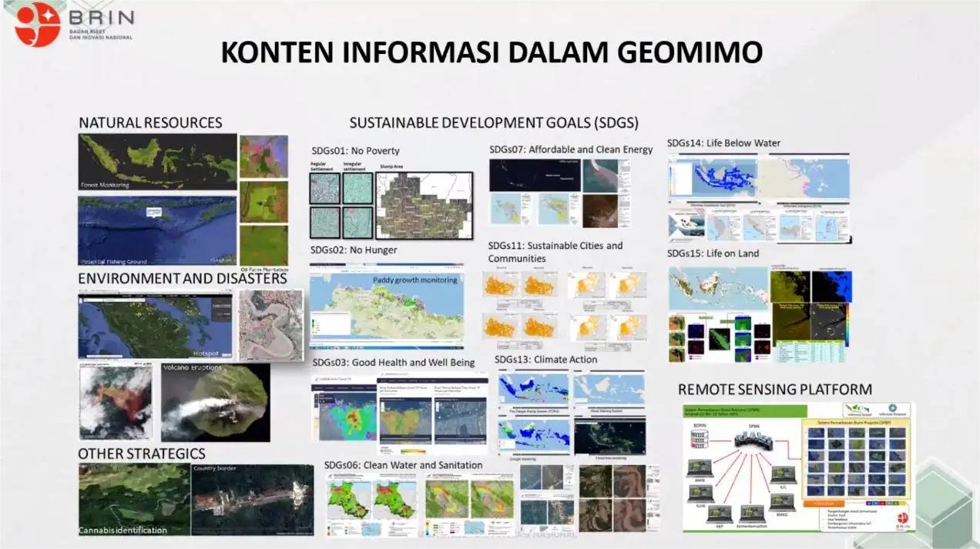Open the Potential Fishing Ground map
980x549 pixels.
click(x=157, y=230)
